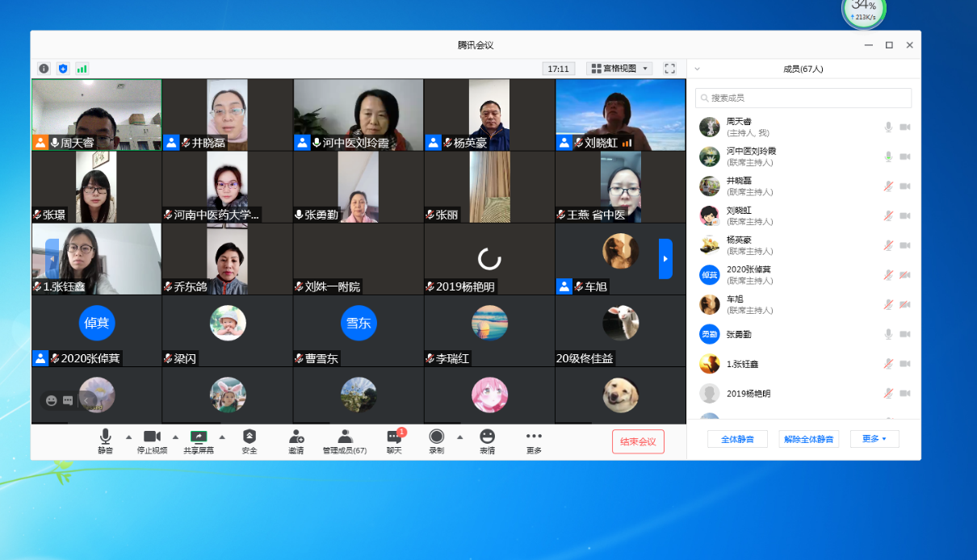This screenshot has height=560, width=977.
Task: Expand the arrow next to 录制
Action: point(460,437)
